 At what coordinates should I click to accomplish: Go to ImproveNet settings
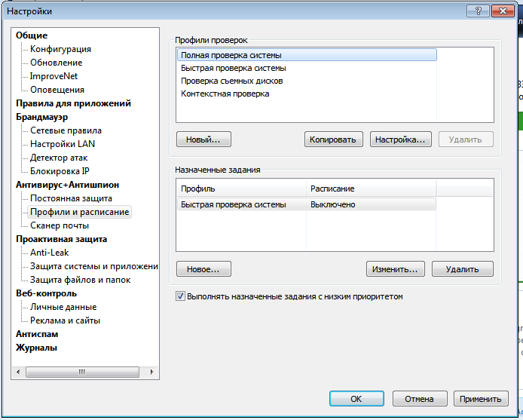(54, 76)
